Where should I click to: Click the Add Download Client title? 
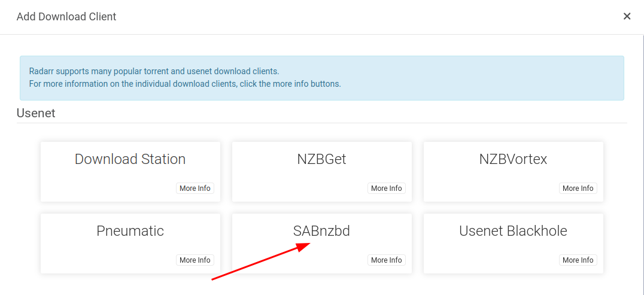point(66,17)
